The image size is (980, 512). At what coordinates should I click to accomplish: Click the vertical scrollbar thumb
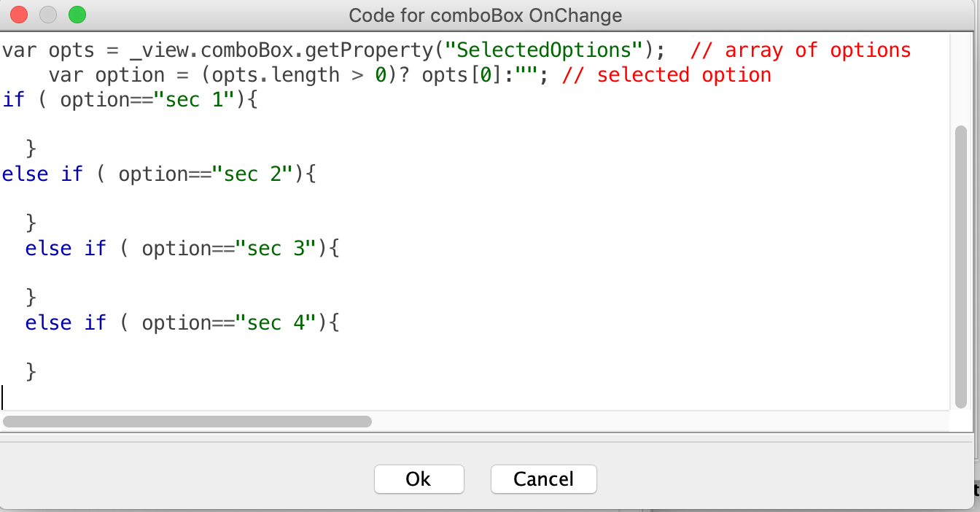pyautogui.click(x=960, y=266)
